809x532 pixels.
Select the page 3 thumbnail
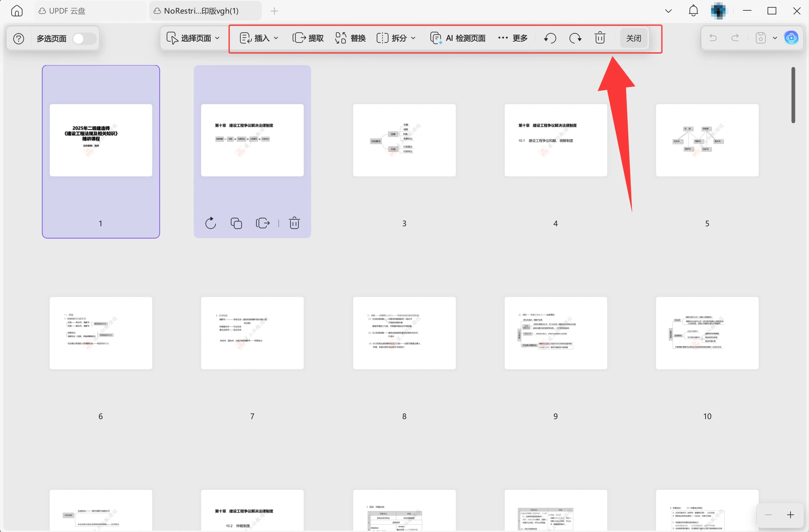point(404,140)
